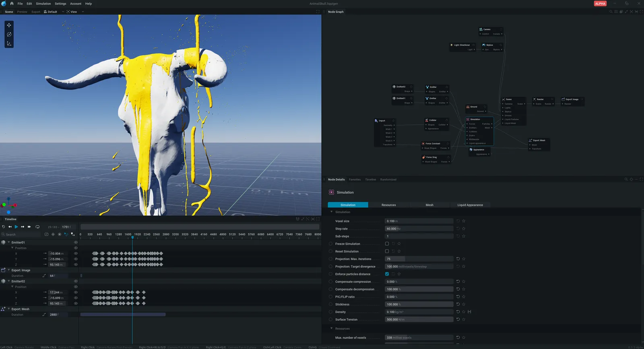Click the Projection Max. iterations slider
Image resolution: width=644 pixels, height=349 pixels.
[419, 259]
